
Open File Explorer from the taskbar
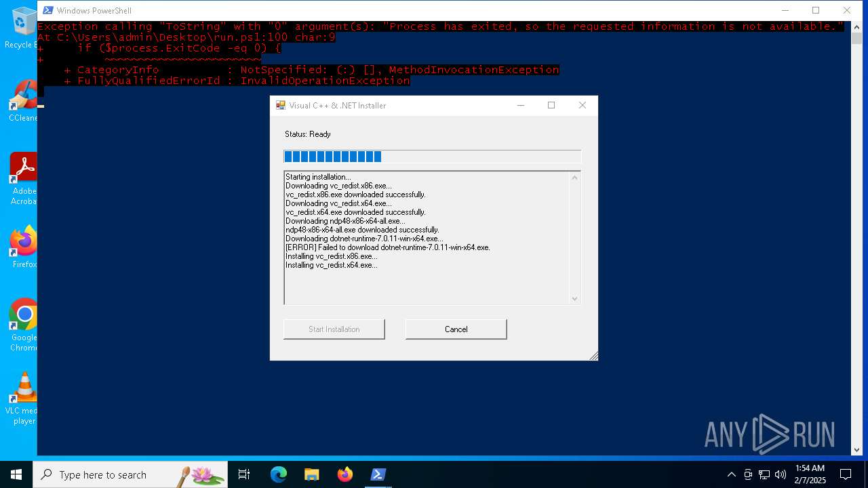(312, 474)
